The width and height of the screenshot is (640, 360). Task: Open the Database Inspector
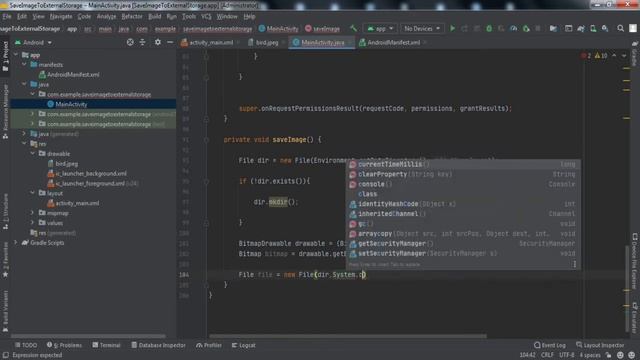pos(158,345)
